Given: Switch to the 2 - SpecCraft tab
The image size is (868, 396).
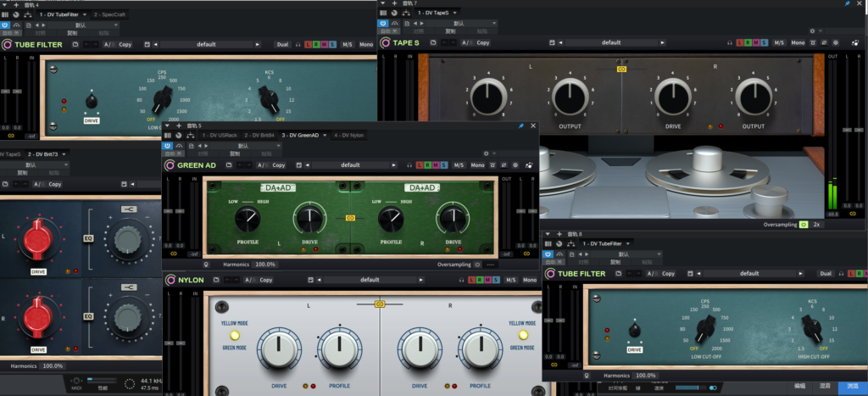Looking at the screenshot, I should pyautogui.click(x=108, y=14).
